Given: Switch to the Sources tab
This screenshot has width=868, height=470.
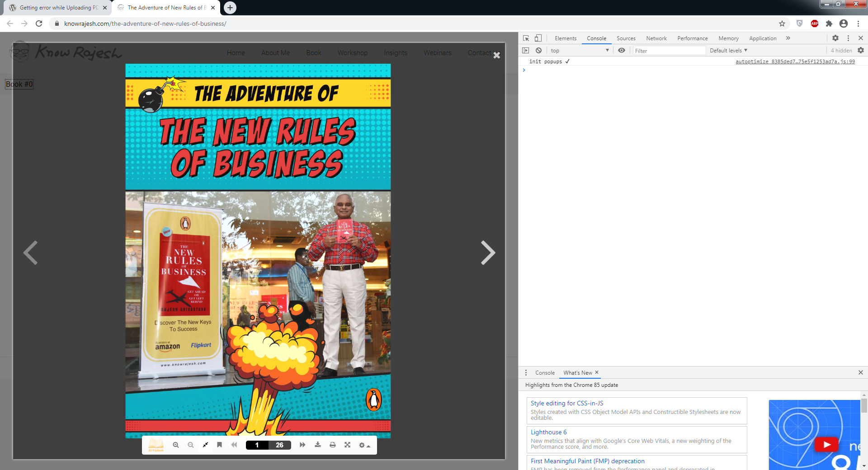Looking at the screenshot, I should point(626,38).
